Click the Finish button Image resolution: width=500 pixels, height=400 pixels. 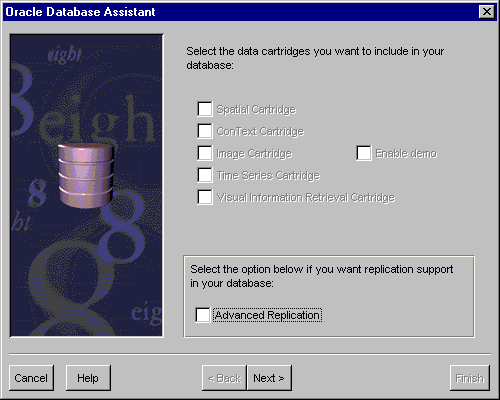470,378
